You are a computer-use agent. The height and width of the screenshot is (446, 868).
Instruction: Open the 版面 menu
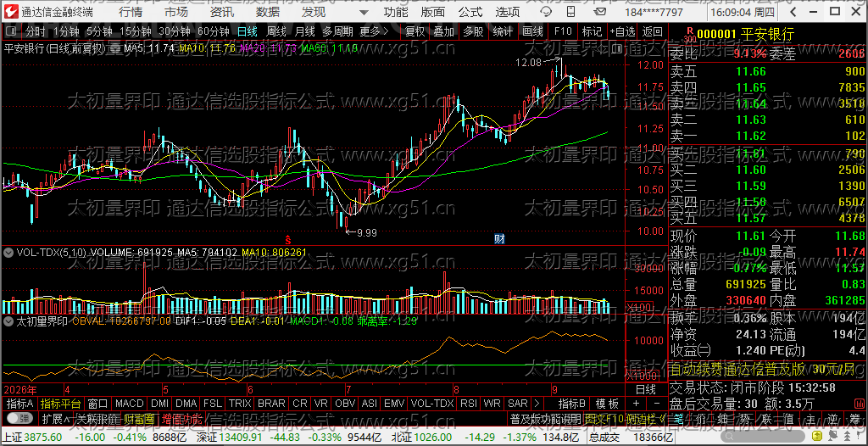pyautogui.click(x=432, y=12)
